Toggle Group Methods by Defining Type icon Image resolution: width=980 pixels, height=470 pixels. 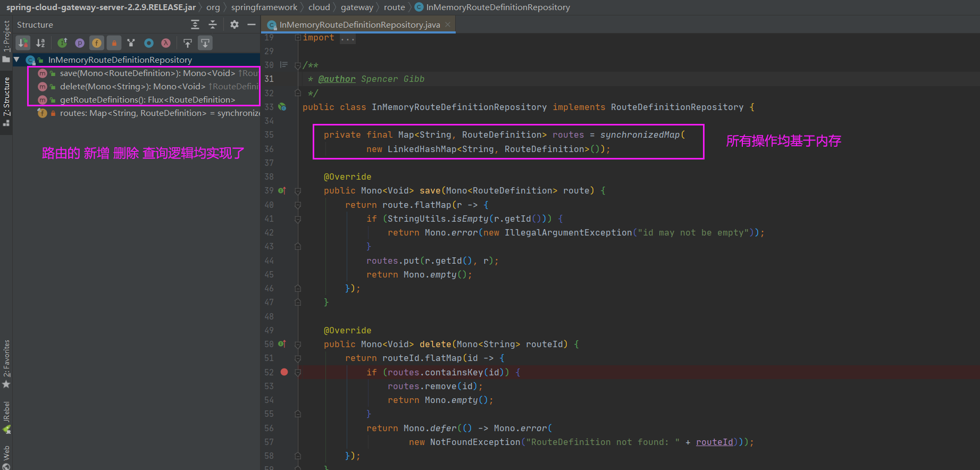click(x=131, y=43)
